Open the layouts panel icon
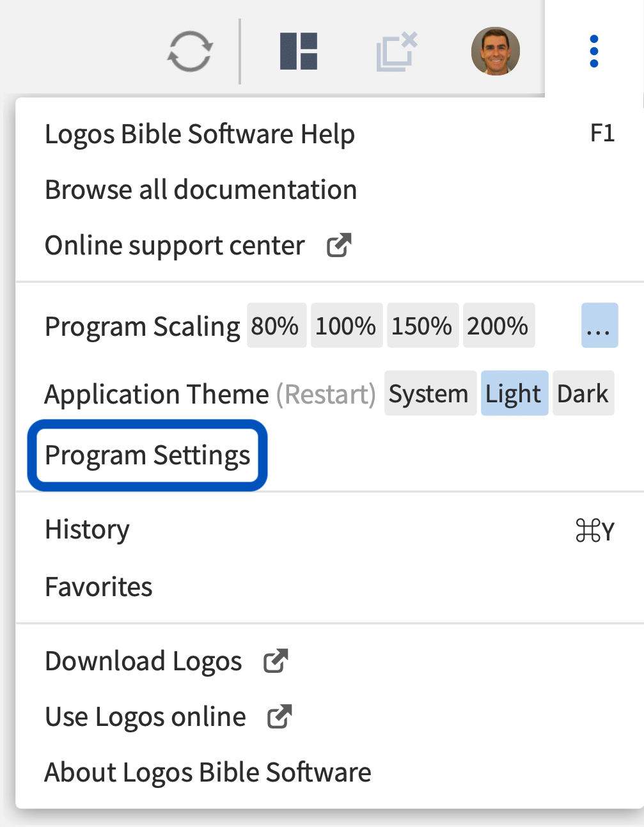 pos(299,51)
